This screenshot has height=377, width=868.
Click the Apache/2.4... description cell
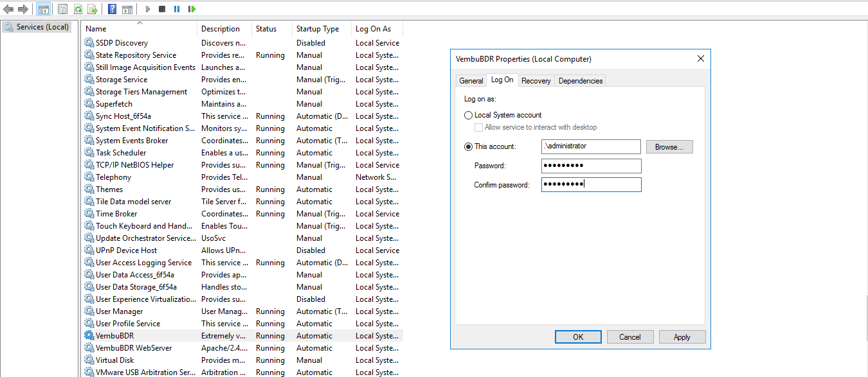point(223,348)
